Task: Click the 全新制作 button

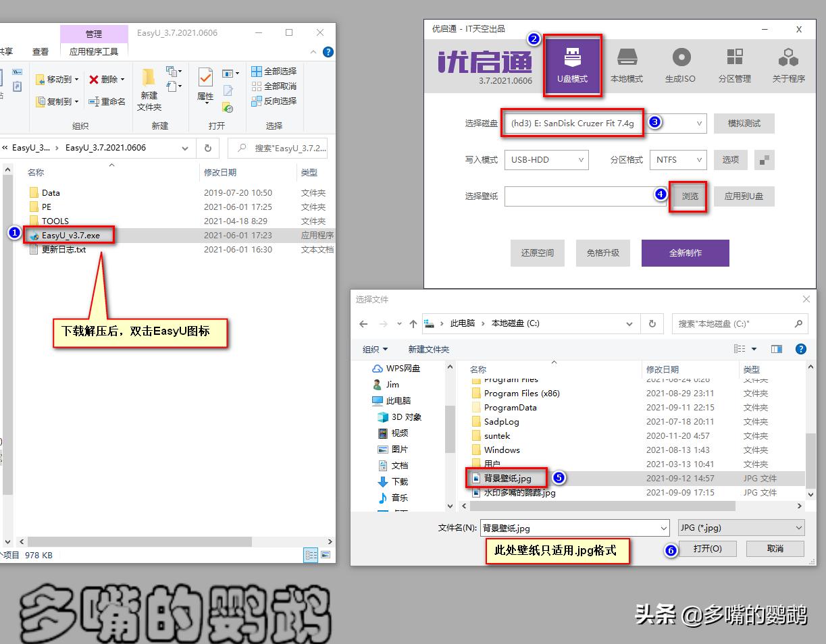Action: coord(686,253)
